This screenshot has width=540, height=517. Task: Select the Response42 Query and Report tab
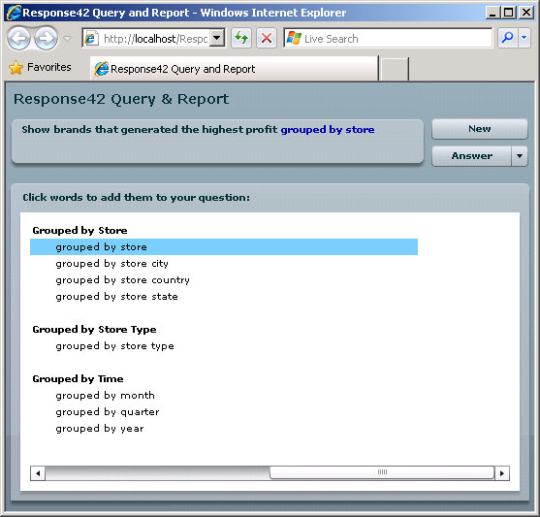click(x=234, y=69)
